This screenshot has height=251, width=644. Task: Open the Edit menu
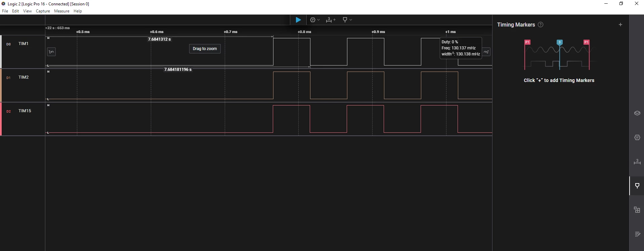15,11
